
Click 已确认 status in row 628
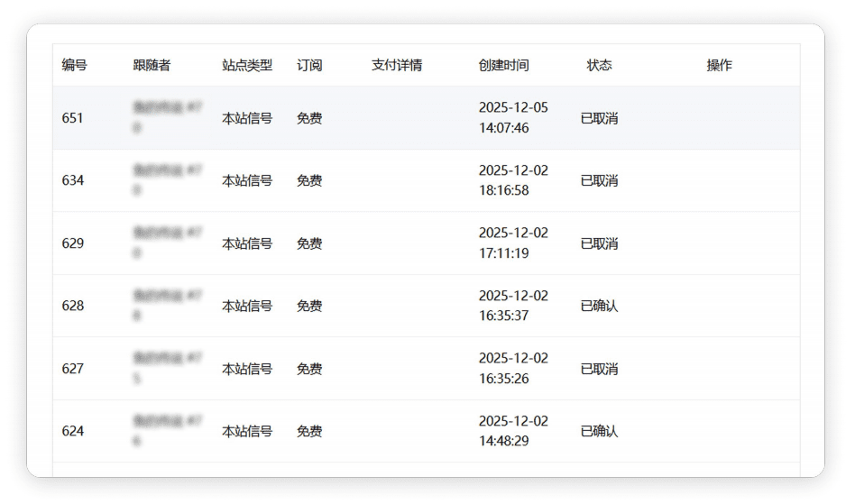pos(599,306)
